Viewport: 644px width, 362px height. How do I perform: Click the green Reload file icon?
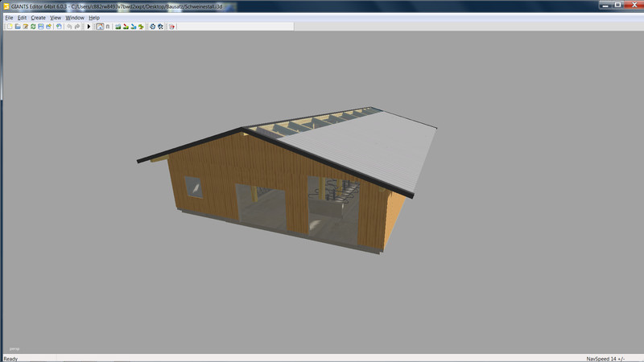coord(33,27)
